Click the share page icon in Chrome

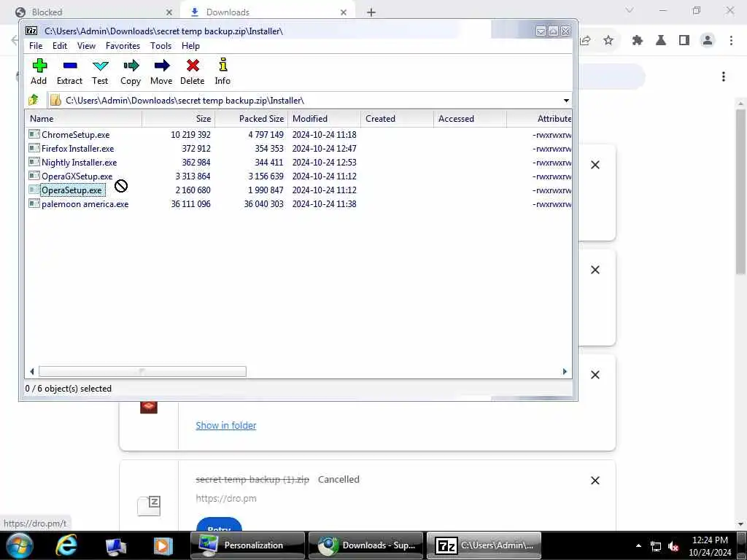(x=586, y=41)
